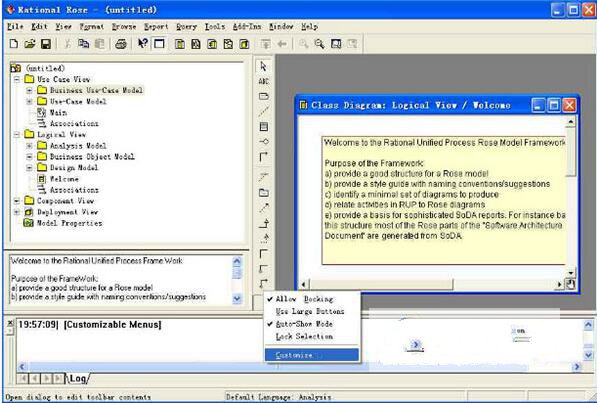Click the Browse Interaction Diagram toolbar icon
Image resolution: width=597 pixels, height=403 pixels.
point(196,44)
